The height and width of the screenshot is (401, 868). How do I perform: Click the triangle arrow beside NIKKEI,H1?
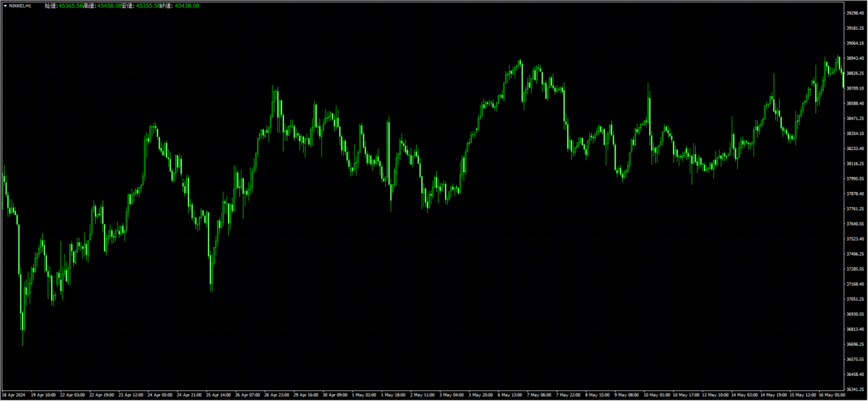coord(5,5)
